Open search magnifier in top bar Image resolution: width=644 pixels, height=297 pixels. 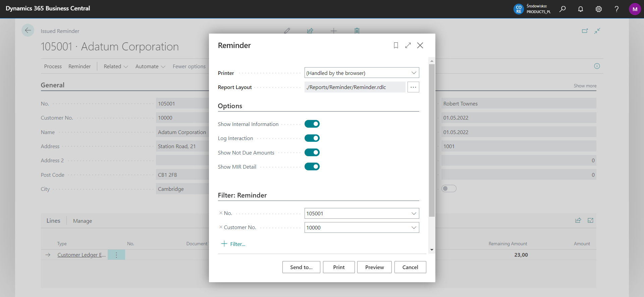[x=562, y=9]
